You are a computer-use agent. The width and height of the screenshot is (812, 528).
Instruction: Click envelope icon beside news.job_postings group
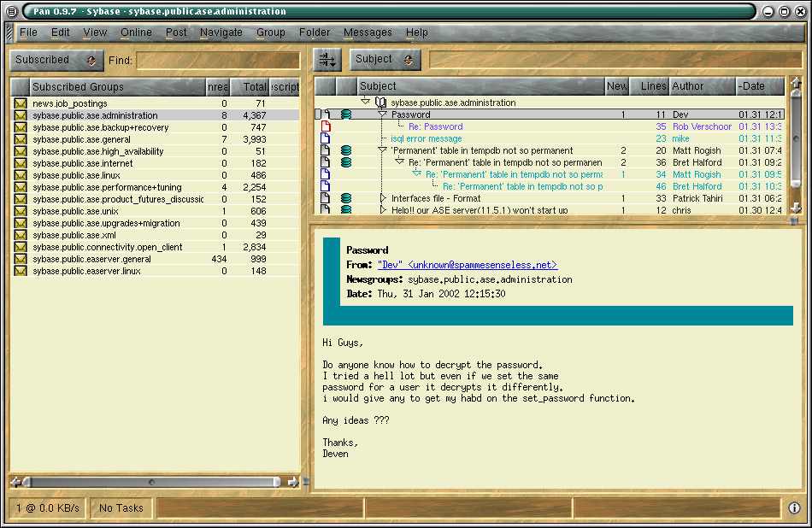pos(20,103)
